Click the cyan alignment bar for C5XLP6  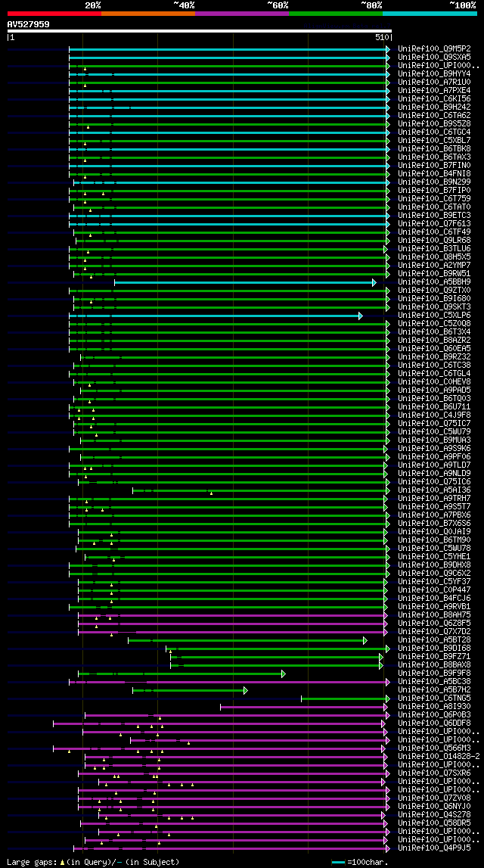tap(216, 316)
